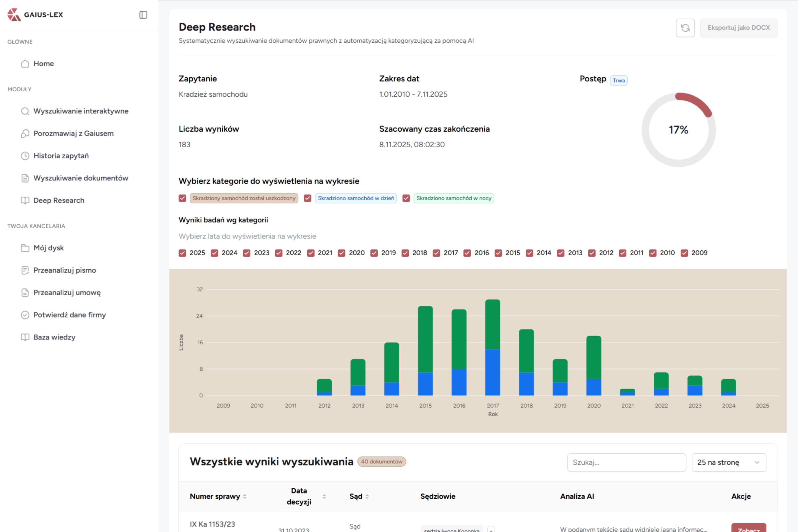This screenshot has width=798, height=532.
Task: Select Porozmawiaj z Gaiusem chat icon
Action: pyautogui.click(x=25, y=133)
